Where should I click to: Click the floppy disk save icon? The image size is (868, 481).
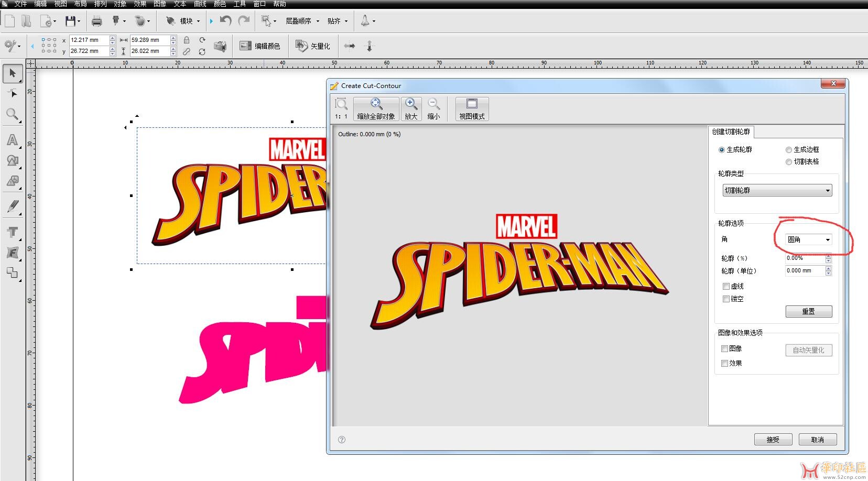pyautogui.click(x=70, y=21)
